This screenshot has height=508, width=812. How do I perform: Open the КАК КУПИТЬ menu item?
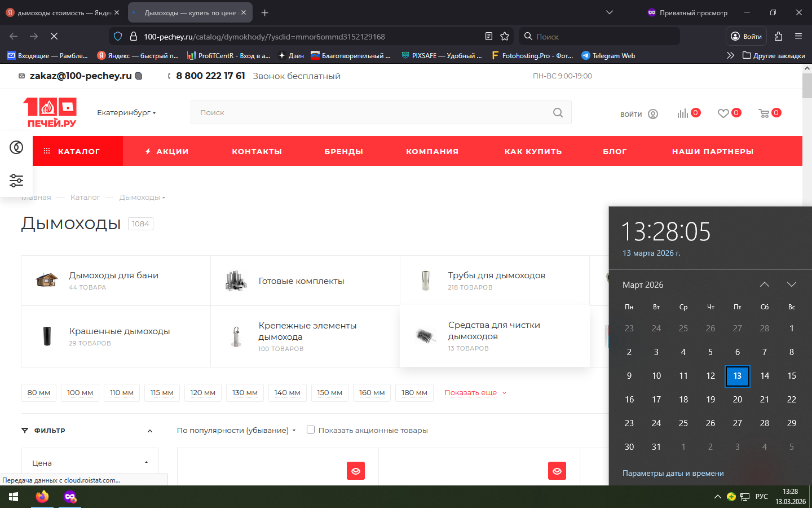pos(533,151)
